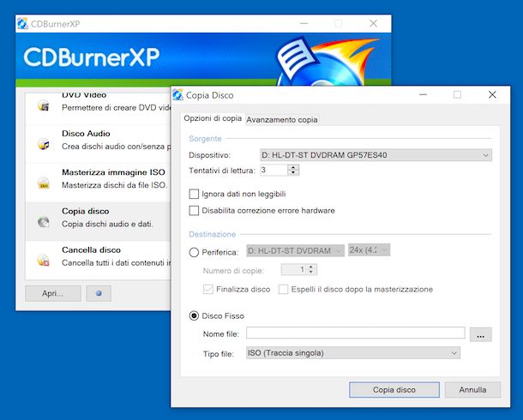Click the Apri... button

click(x=52, y=293)
